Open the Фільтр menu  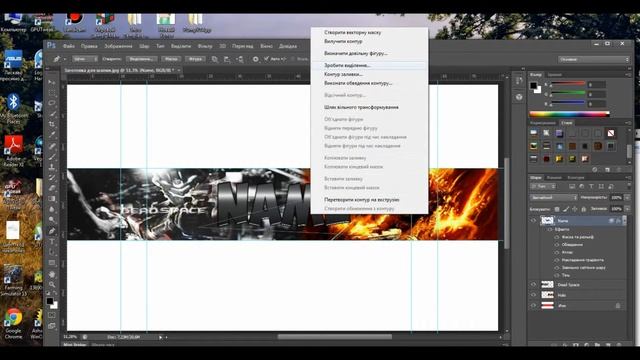205,46
